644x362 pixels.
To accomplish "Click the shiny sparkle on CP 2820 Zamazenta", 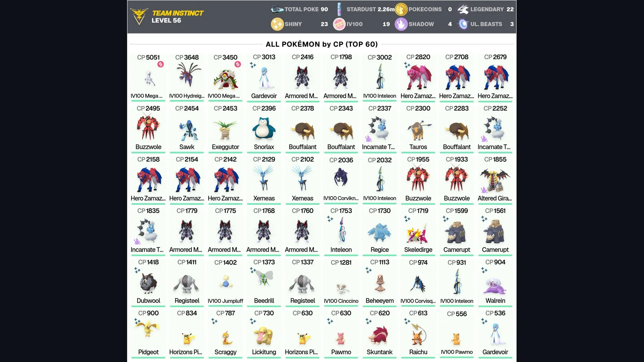I will [407, 65].
